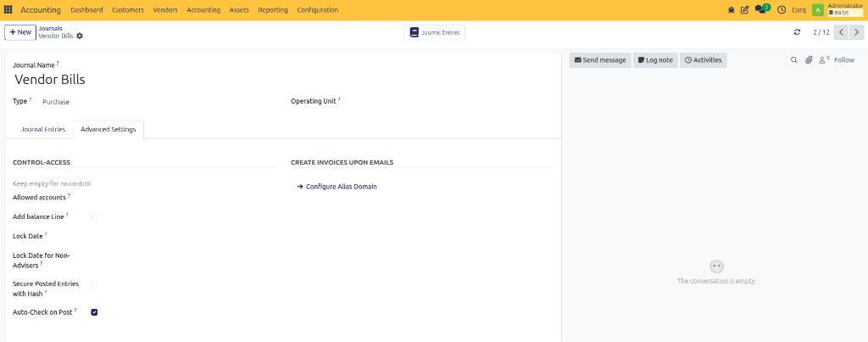Click the Follow button
Viewport: 868px width, 342px height.
point(844,60)
